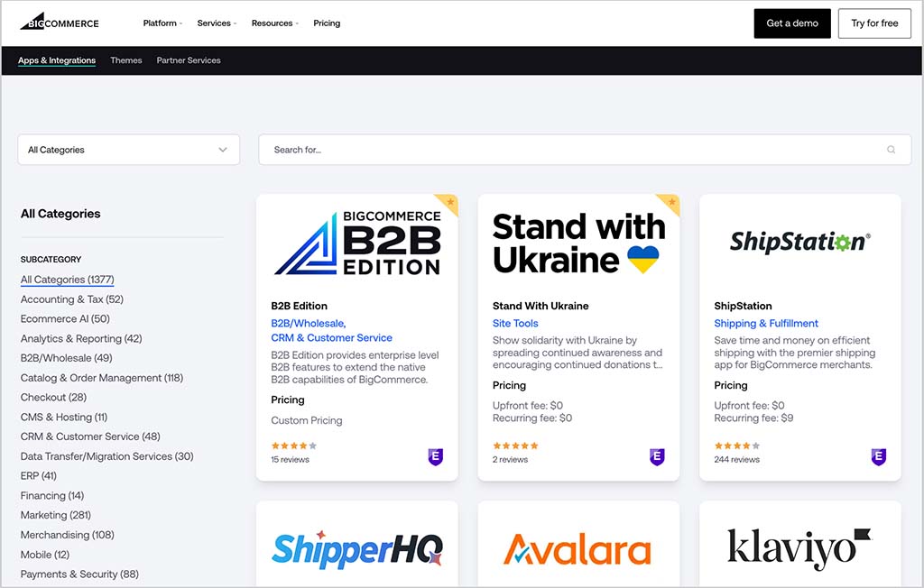Click the Elite badge on B2B Edition card
The height and width of the screenshot is (588, 924).
click(x=436, y=456)
